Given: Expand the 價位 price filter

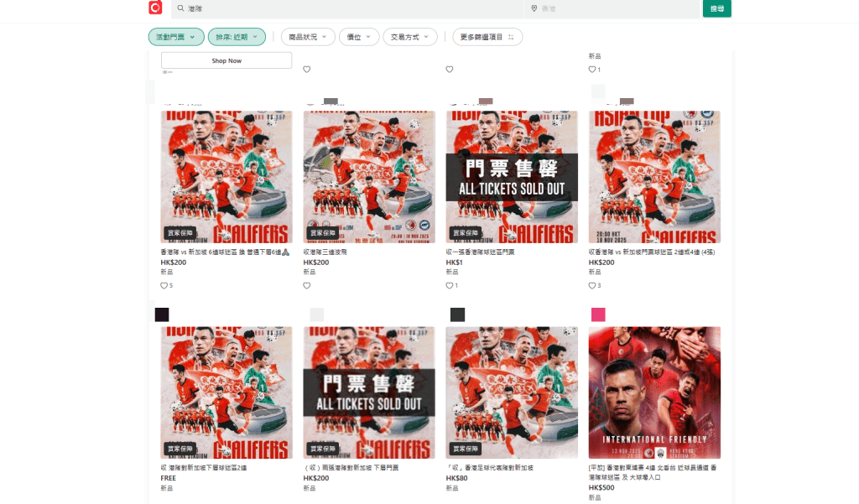Looking at the screenshot, I should (359, 36).
